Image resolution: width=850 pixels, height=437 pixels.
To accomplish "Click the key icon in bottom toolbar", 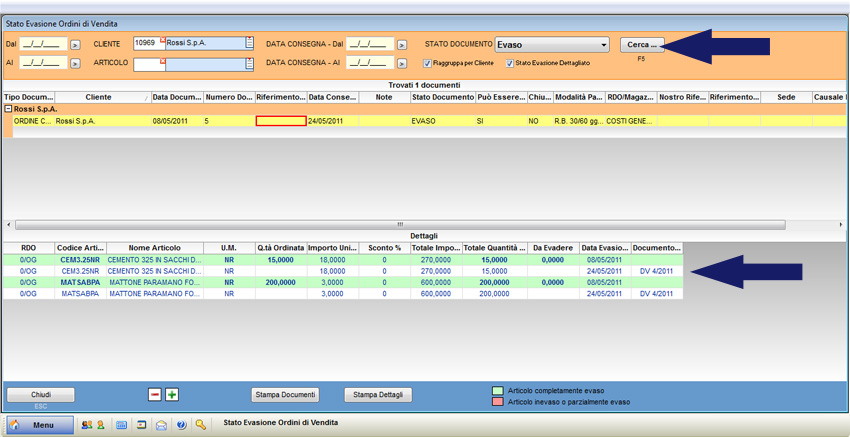I will tap(201, 425).
